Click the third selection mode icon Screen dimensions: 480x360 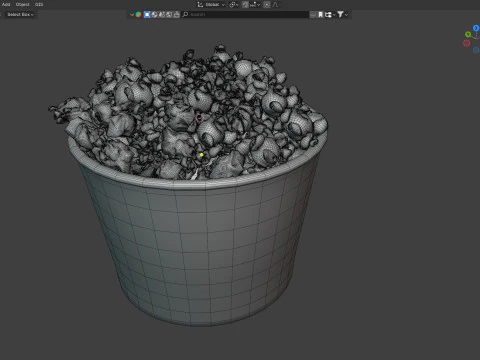162,14
